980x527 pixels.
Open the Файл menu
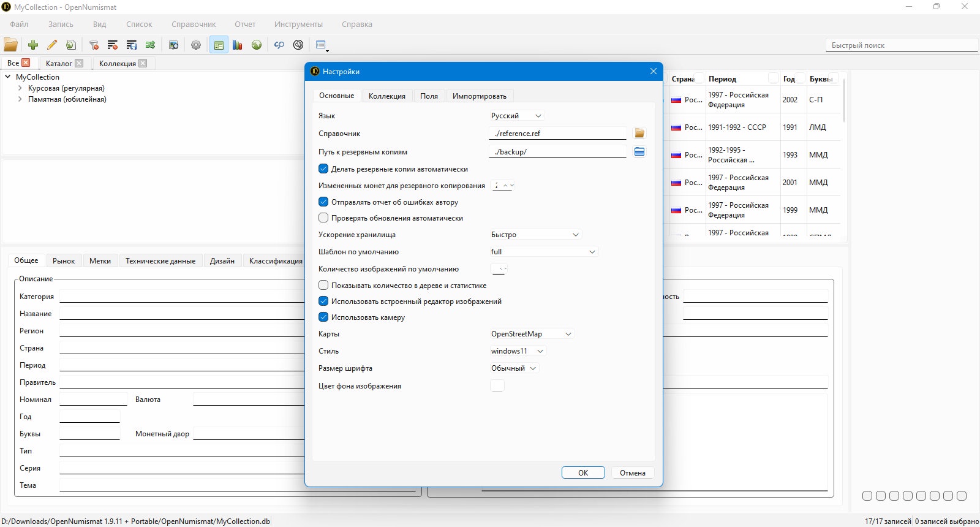pyautogui.click(x=19, y=25)
